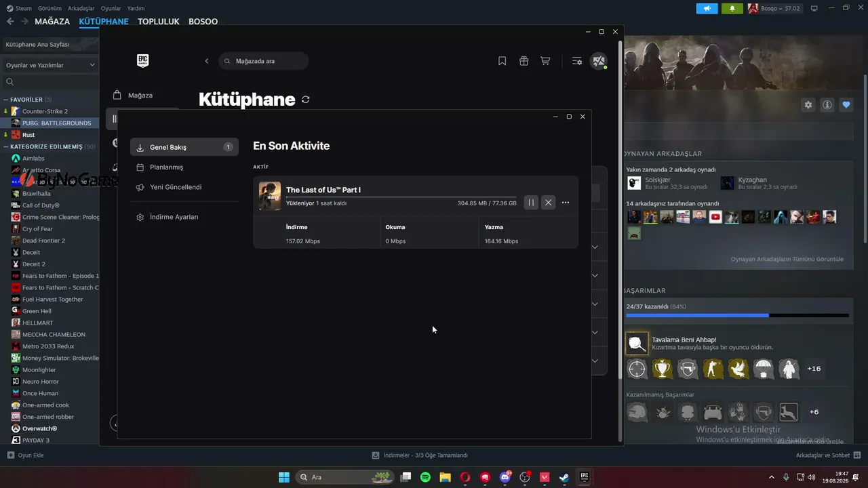Open Genel Bakış downloads tab

[184, 147]
